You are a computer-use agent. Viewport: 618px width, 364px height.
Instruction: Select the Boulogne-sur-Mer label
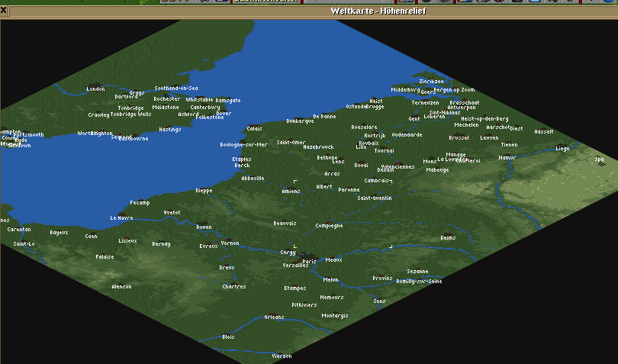[x=243, y=145]
